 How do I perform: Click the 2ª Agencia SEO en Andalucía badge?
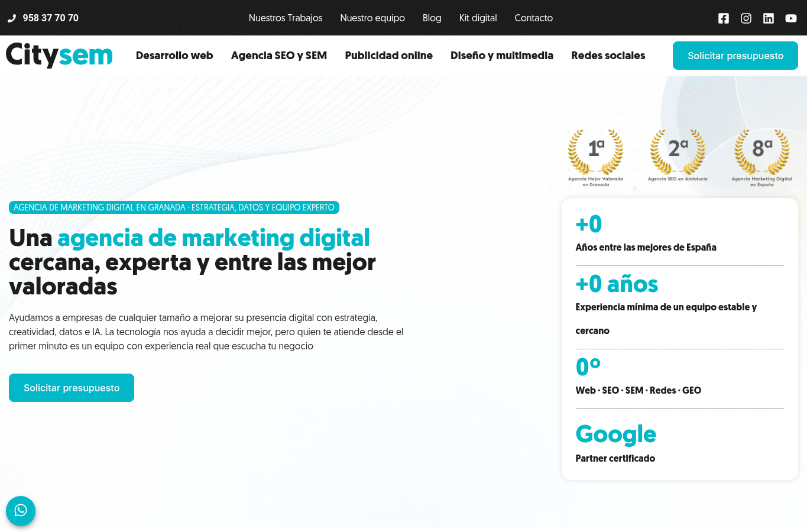(x=678, y=156)
